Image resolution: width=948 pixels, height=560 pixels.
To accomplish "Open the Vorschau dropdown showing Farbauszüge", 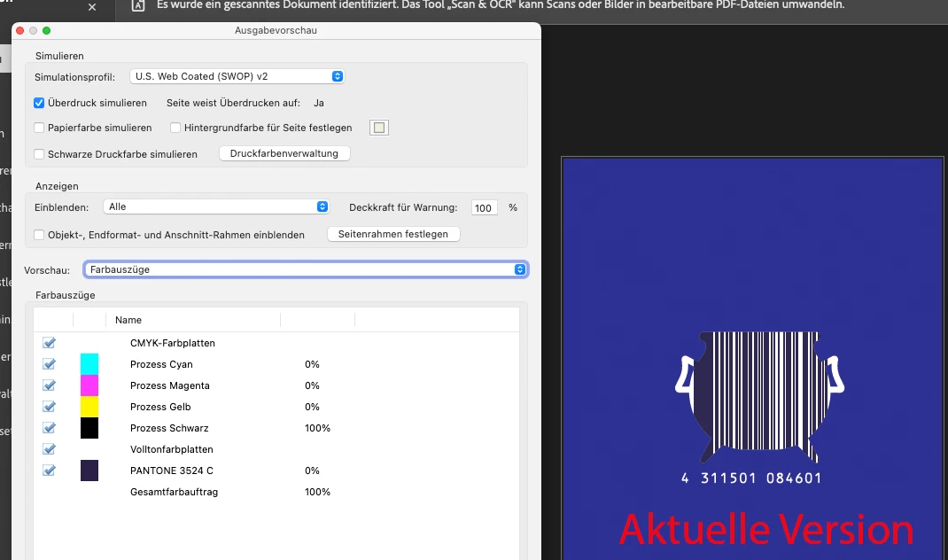I will 306,269.
